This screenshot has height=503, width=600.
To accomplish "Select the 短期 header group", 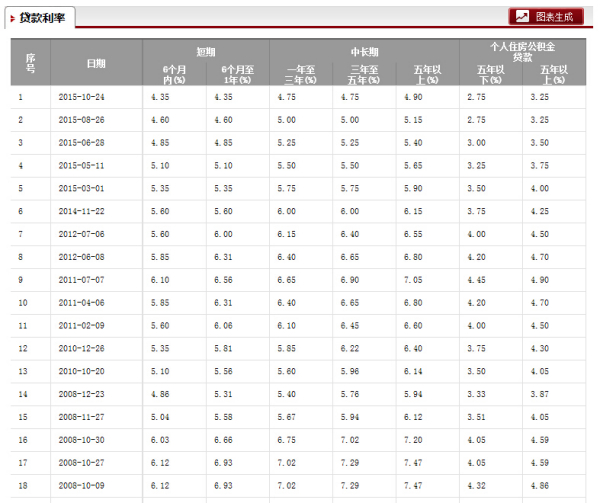I will coord(205,50).
